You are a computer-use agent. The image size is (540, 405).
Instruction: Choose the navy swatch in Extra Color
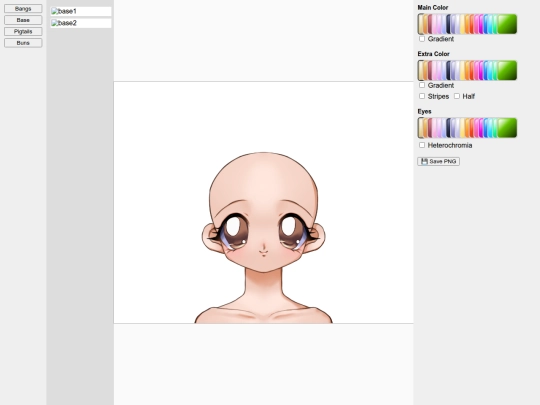click(448, 70)
